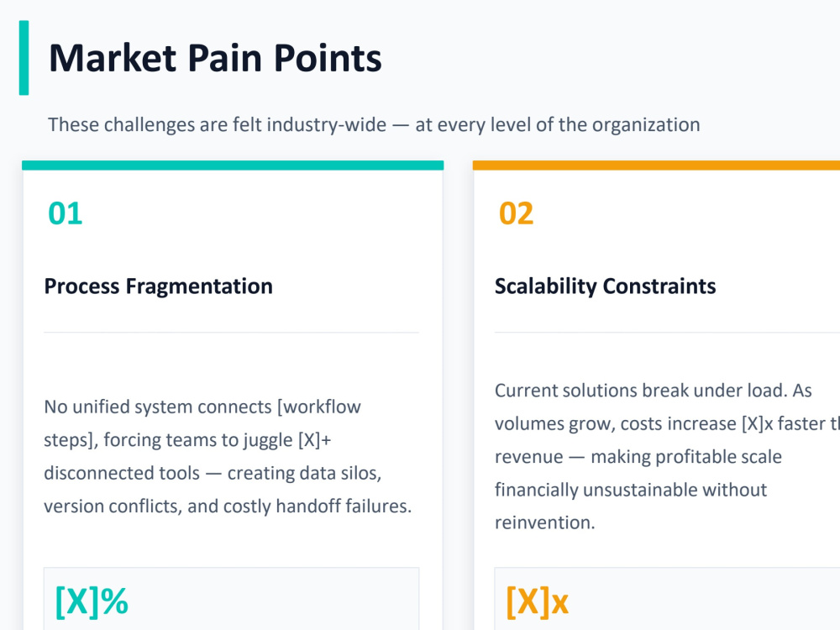Click the [workflow steps] placeholder text
This screenshot has width=840, height=630.
click(x=203, y=423)
